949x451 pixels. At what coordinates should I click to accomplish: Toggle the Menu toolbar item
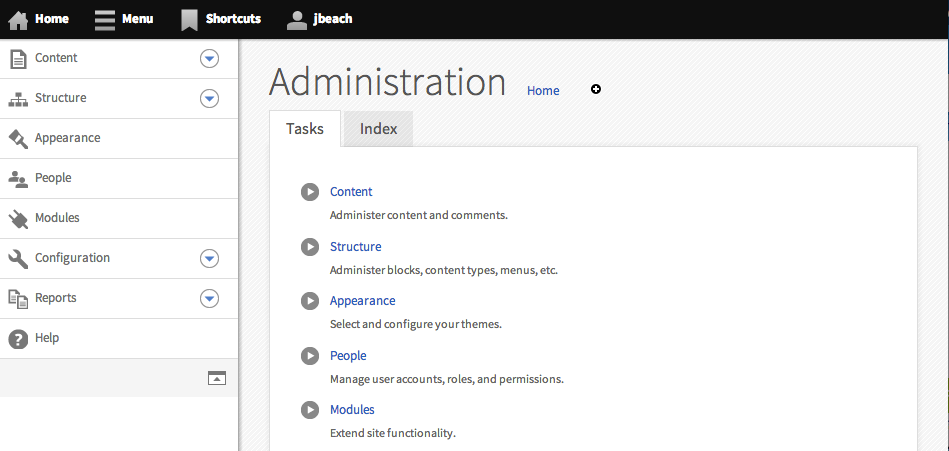124,19
